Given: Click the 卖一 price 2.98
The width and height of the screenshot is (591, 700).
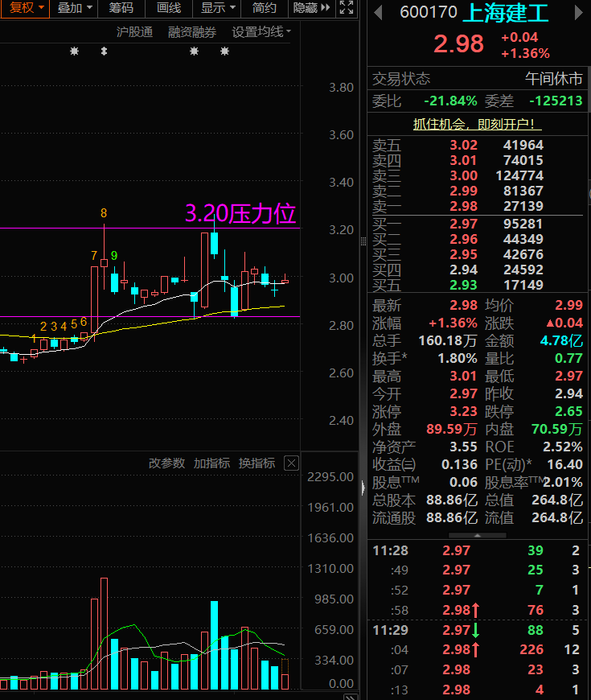Looking at the screenshot, I should point(463,206).
